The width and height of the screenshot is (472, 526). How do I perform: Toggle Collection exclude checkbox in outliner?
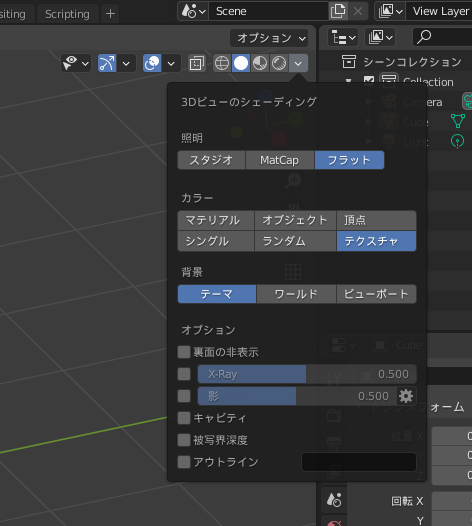[x=369, y=81]
